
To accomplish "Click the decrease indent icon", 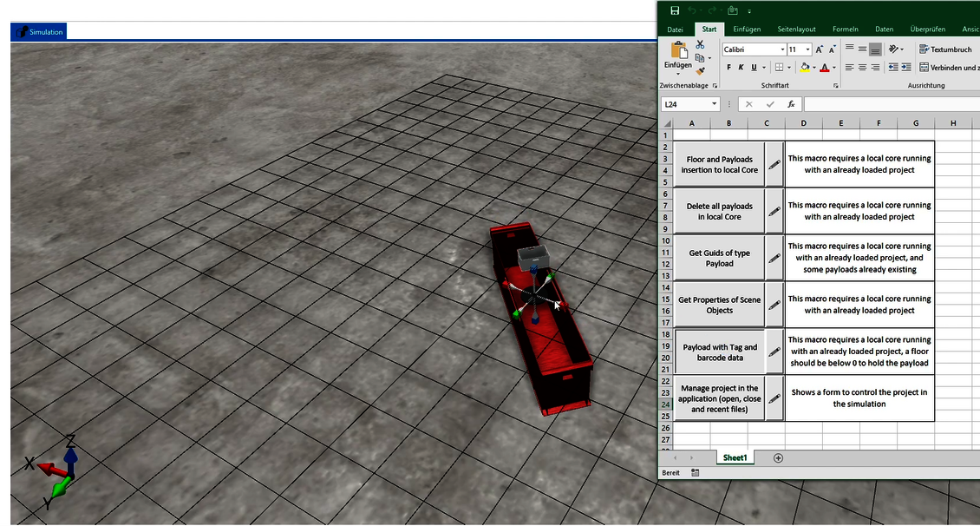I will tap(893, 68).
